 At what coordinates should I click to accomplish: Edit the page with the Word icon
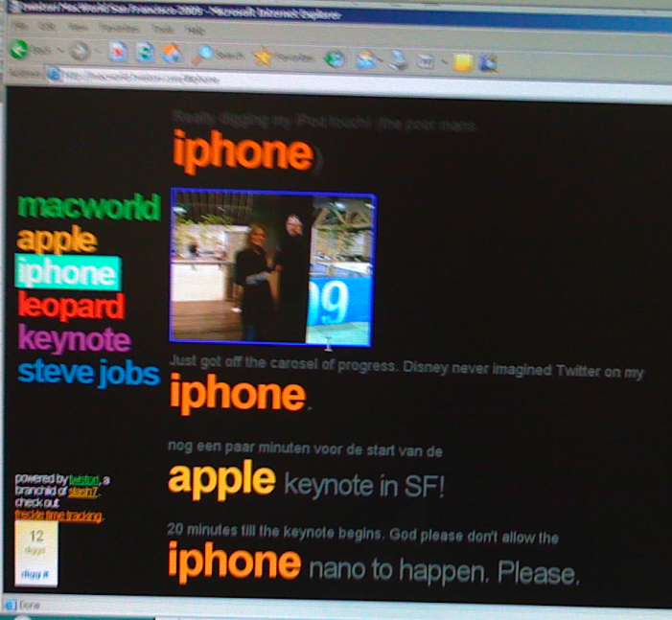pos(427,61)
